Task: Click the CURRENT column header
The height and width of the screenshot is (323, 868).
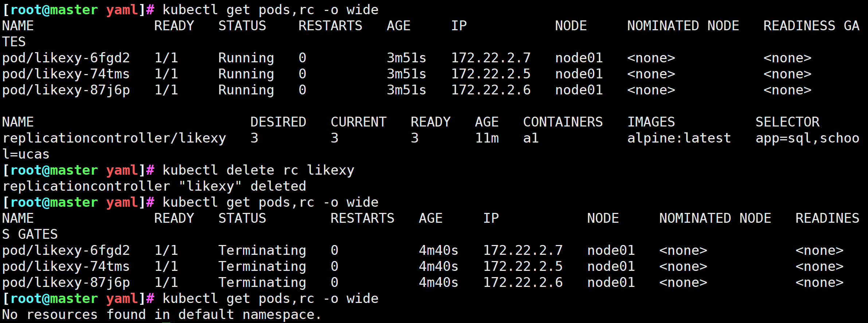Action: coord(358,122)
